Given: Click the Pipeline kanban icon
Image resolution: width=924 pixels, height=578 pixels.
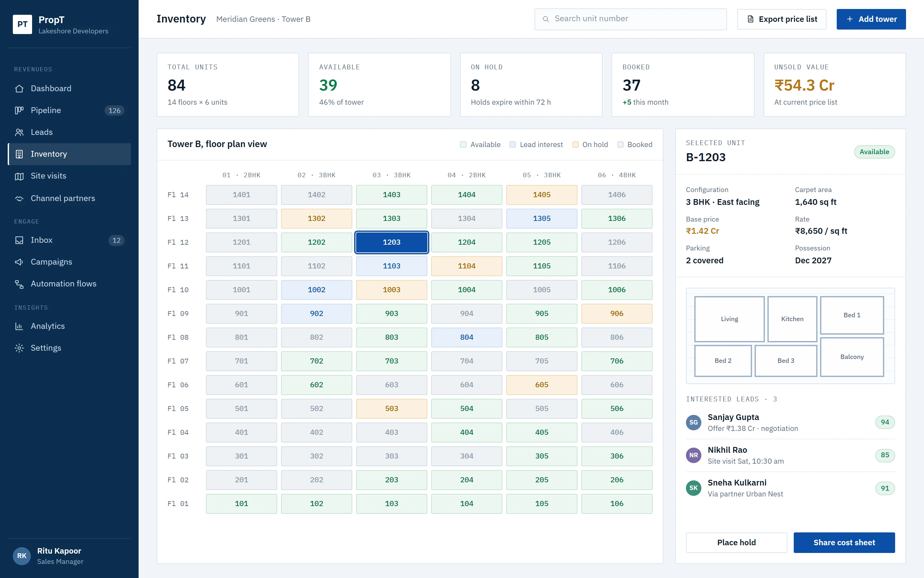Looking at the screenshot, I should coord(19,110).
